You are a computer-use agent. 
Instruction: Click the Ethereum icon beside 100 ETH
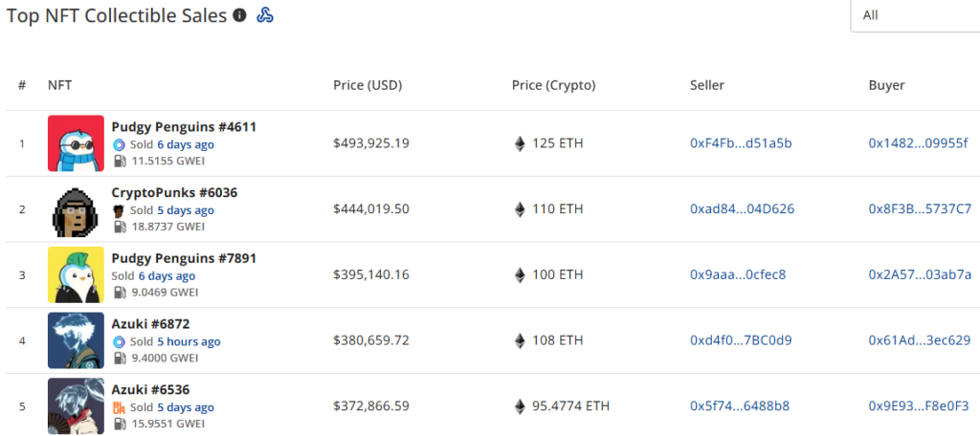point(520,274)
